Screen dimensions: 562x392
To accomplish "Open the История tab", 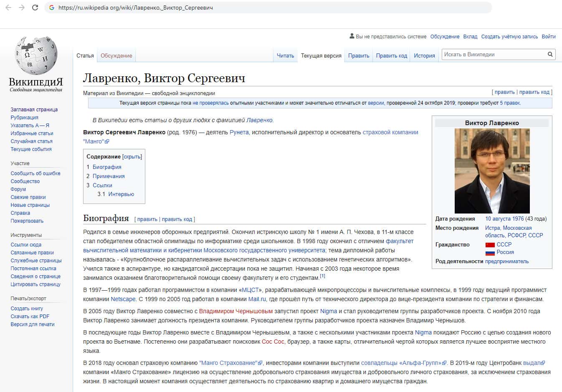I will tap(424, 55).
